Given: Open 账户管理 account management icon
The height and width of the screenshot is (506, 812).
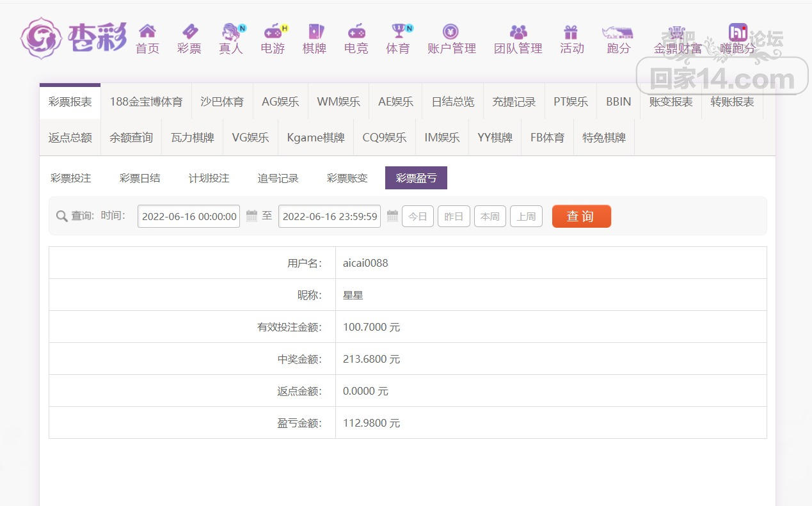Looking at the screenshot, I should pyautogui.click(x=451, y=31).
